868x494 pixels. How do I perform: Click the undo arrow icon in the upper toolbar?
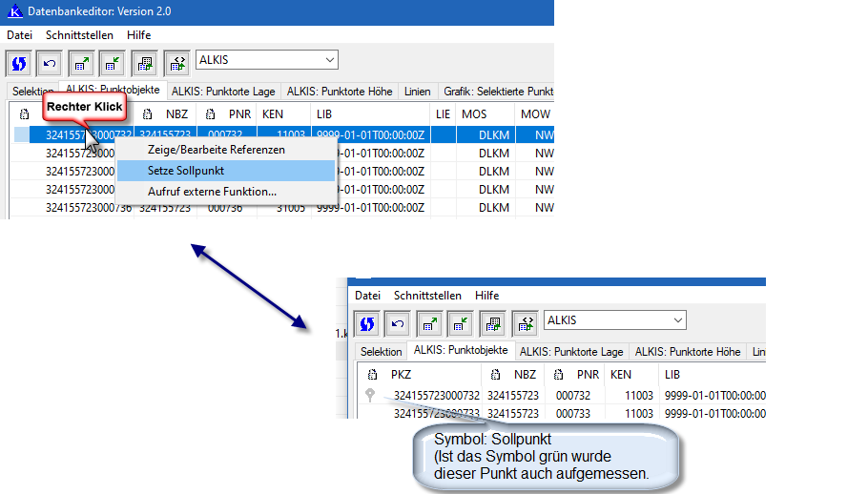pos(51,63)
